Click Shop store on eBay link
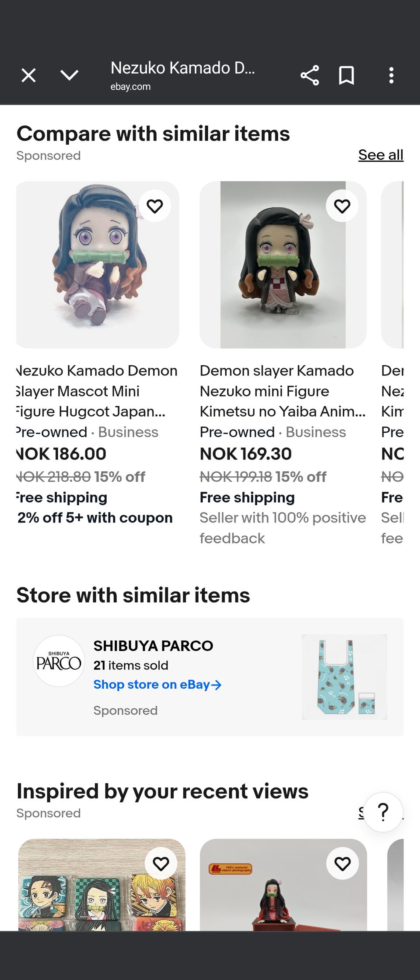The height and width of the screenshot is (980, 420). coord(157,685)
